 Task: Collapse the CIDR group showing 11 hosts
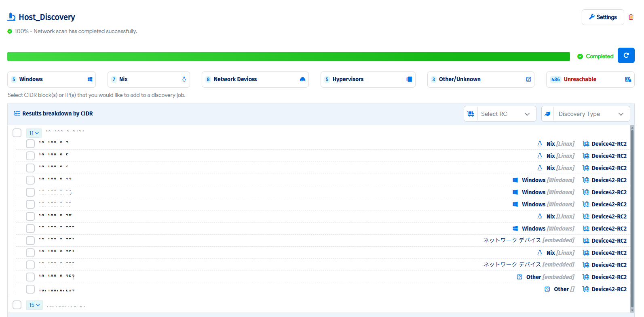point(34,133)
